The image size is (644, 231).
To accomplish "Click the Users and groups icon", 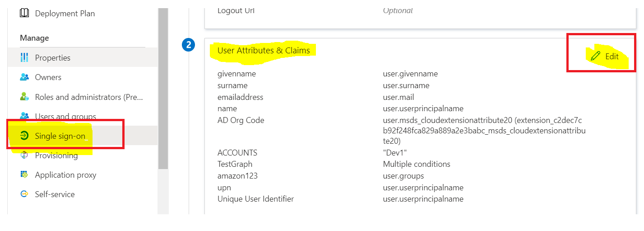I will click(x=24, y=115).
